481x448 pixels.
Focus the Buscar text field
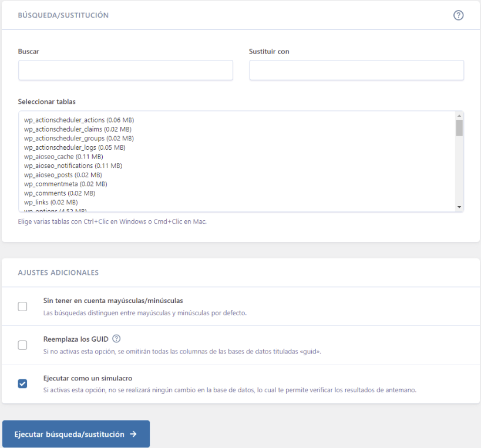[x=126, y=70]
